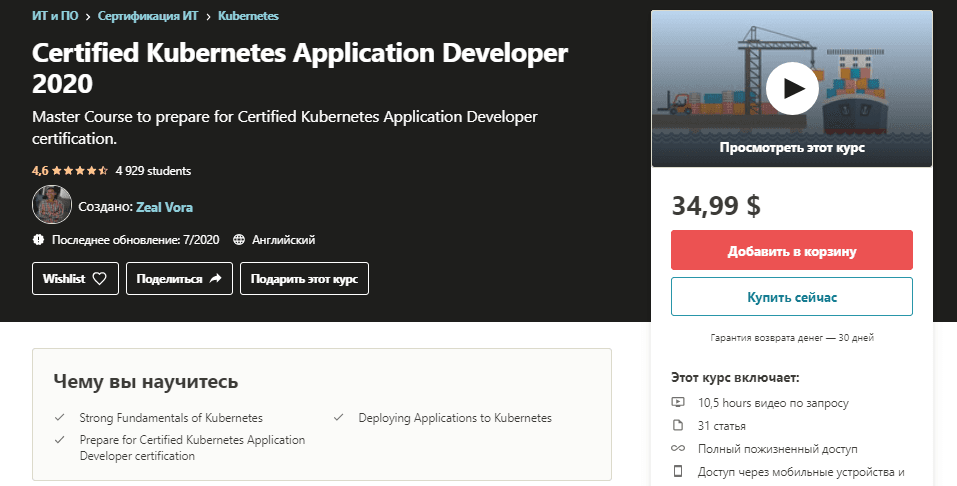
Task: Click the 31 статья text
Action: point(721,426)
